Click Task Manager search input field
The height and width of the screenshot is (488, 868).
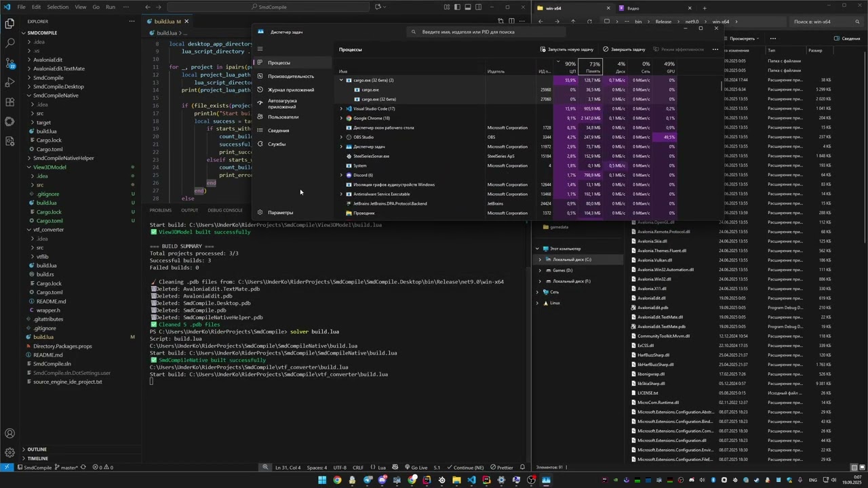[x=486, y=32]
